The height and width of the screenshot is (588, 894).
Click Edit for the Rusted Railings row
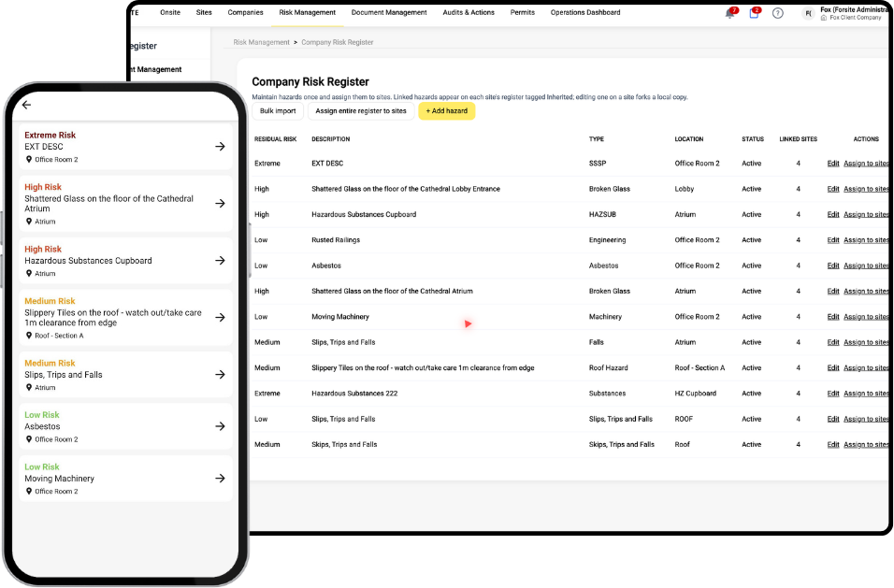click(x=833, y=240)
